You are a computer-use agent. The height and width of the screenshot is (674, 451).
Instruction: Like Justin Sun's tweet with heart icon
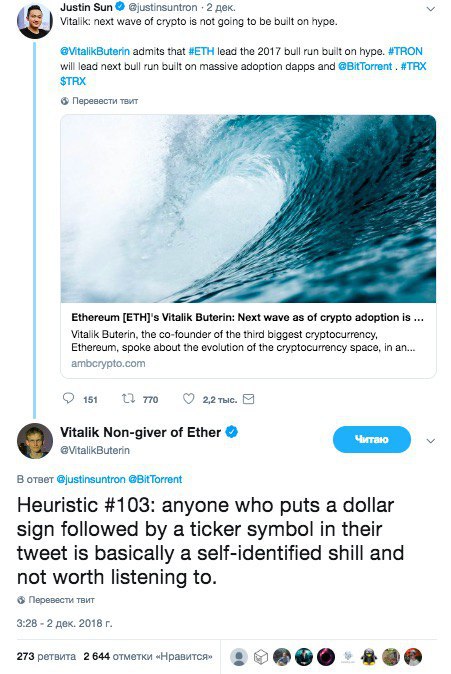[x=189, y=399]
